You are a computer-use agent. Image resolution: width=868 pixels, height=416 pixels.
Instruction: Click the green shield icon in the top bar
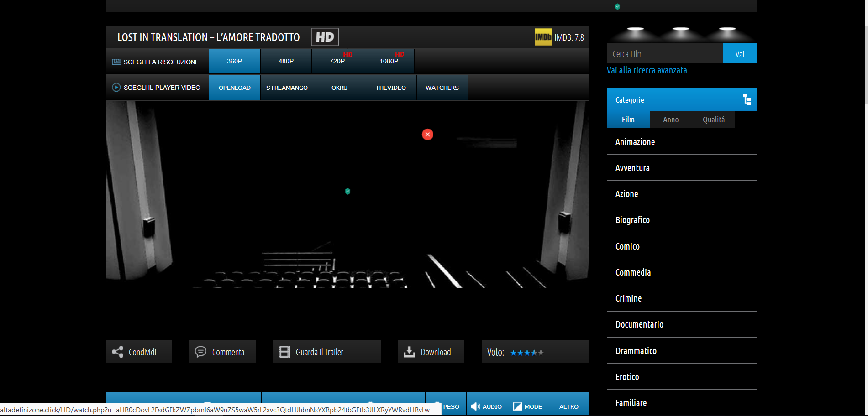(x=617, y=6)
